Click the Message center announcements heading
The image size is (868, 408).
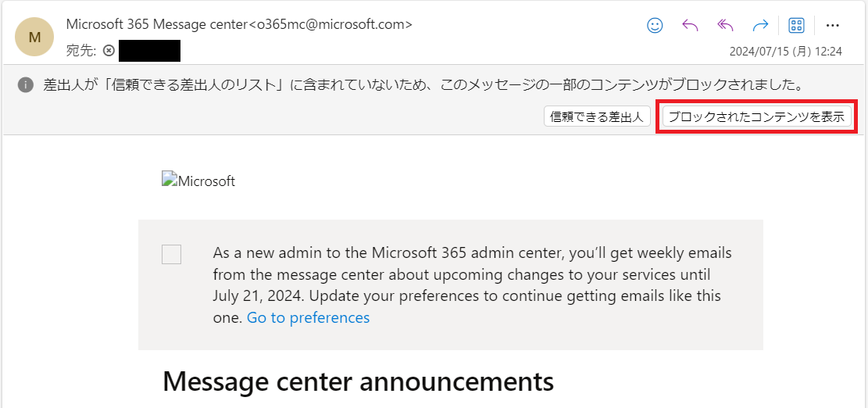point(358,381)
